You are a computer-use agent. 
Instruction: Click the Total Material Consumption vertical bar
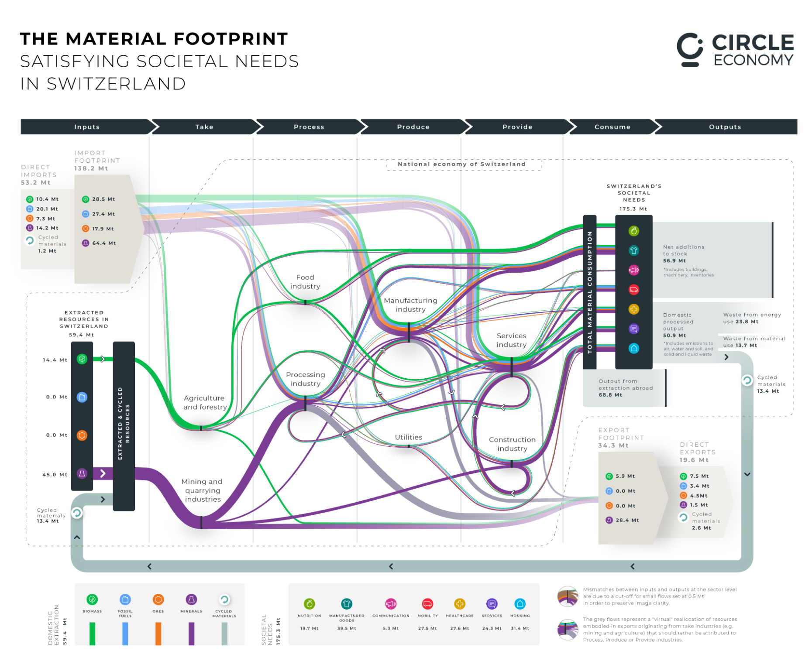(x=590, y=292)
